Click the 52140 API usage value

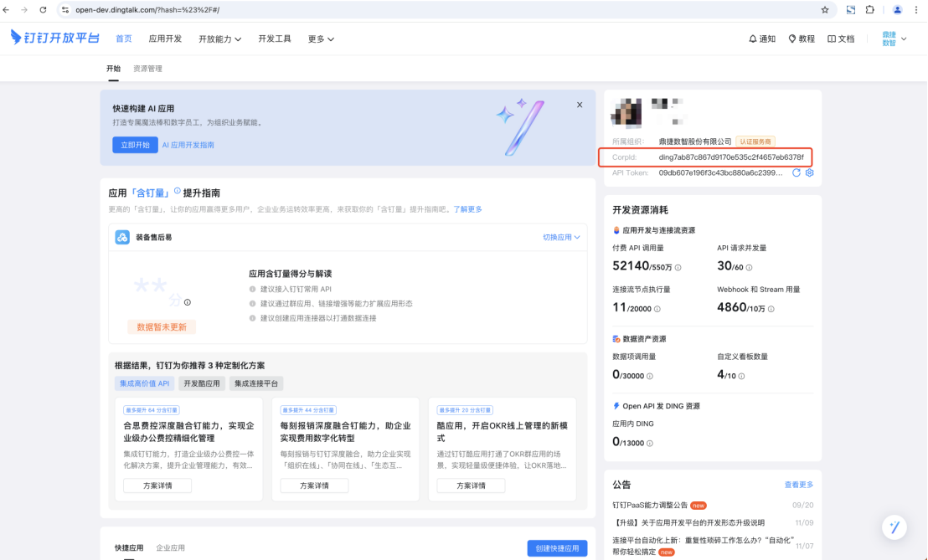tap(631, 265)
